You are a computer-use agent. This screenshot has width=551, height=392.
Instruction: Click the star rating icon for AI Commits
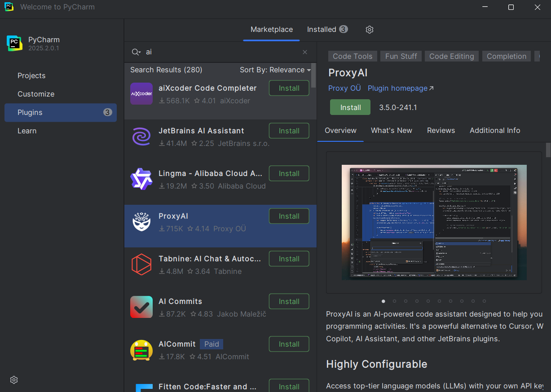coord(193,314)
